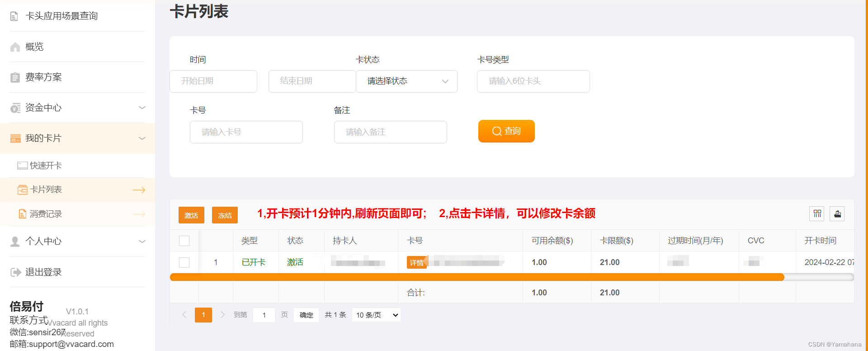
Task: Click the column filter grid icon
Action: [817, 213]
